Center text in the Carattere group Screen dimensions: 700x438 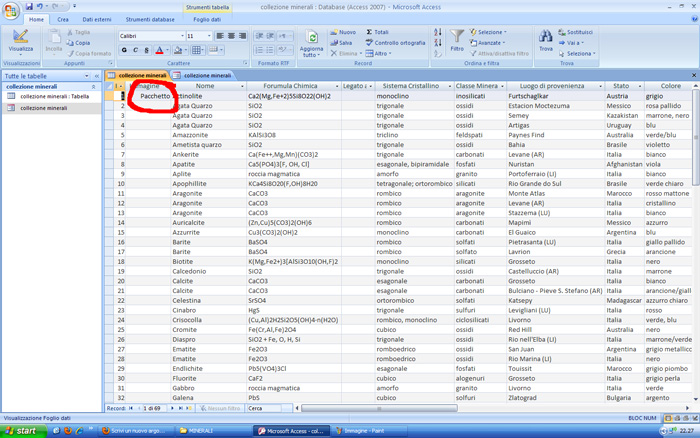click(231, 36)
